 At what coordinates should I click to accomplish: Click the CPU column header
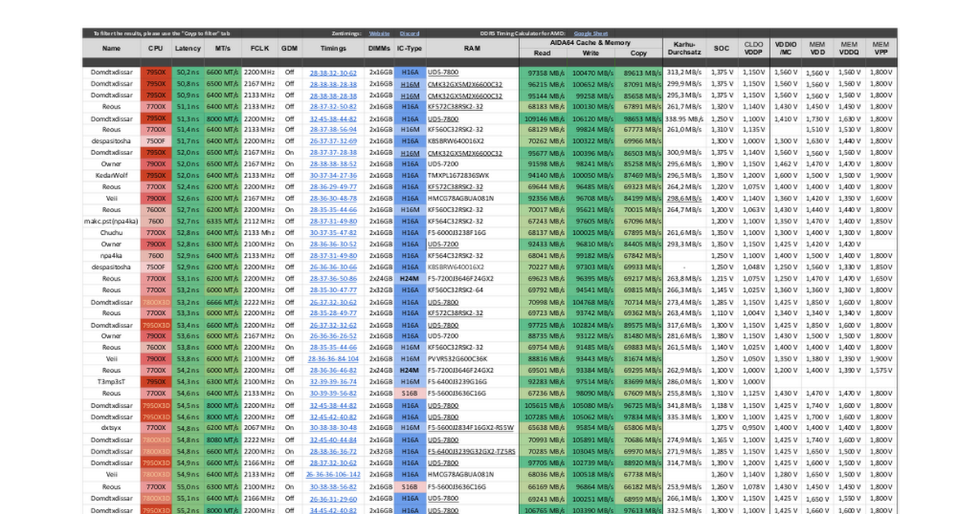156,48
